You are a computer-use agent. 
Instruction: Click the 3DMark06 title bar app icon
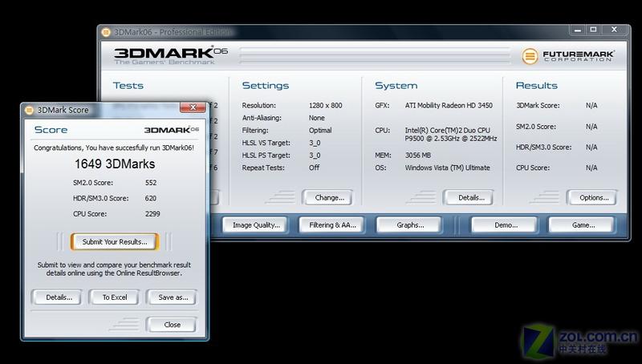coord(106,32)
